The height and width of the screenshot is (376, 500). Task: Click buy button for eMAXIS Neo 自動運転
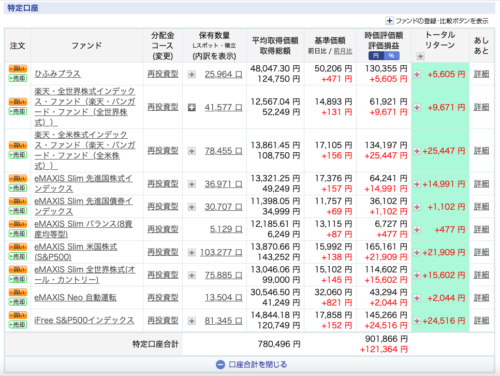coord(18,293)
